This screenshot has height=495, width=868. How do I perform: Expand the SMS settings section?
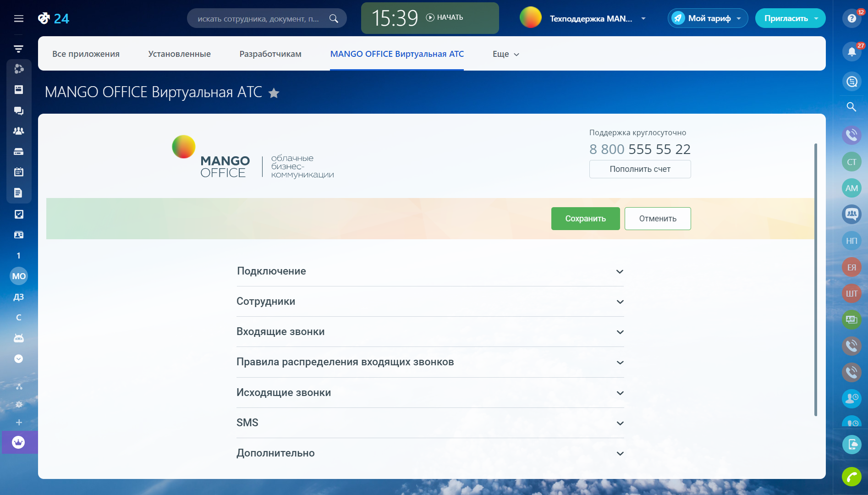tap(430, 423)
